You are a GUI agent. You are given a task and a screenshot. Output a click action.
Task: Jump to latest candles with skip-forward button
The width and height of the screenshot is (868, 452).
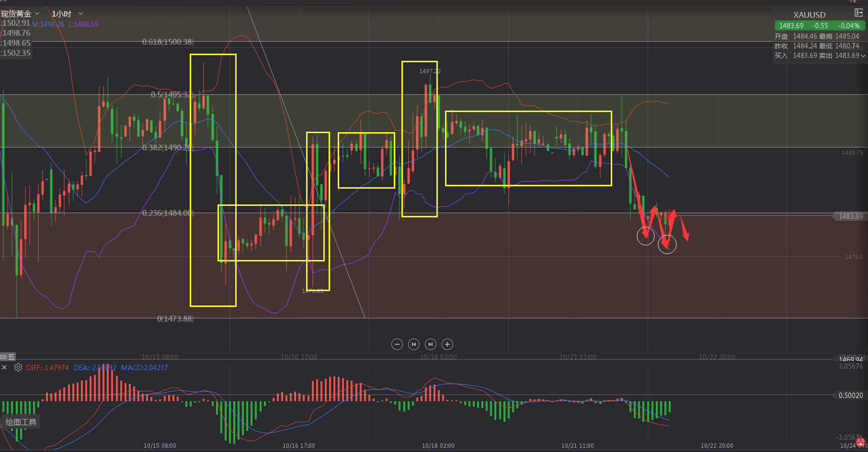tap(431, 344)
